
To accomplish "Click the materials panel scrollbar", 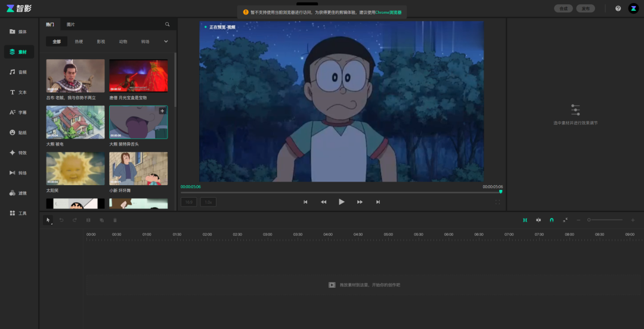I will point(175,80).
